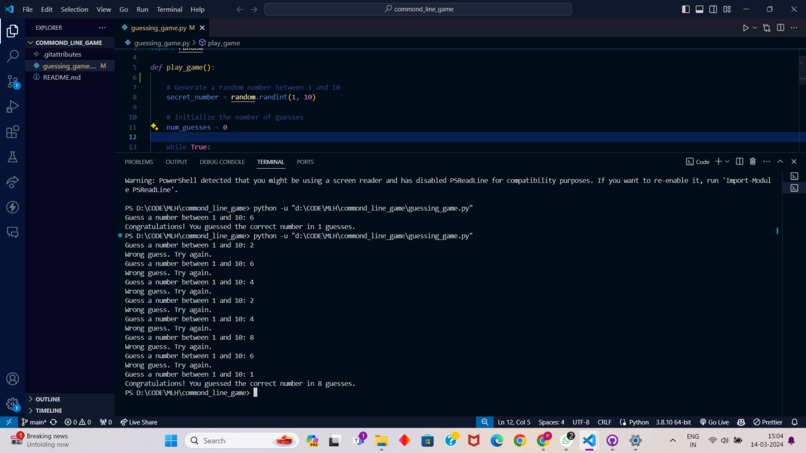806x453 pixels.
Task: Open editor More Actions ellipsis
Action: 794,28
